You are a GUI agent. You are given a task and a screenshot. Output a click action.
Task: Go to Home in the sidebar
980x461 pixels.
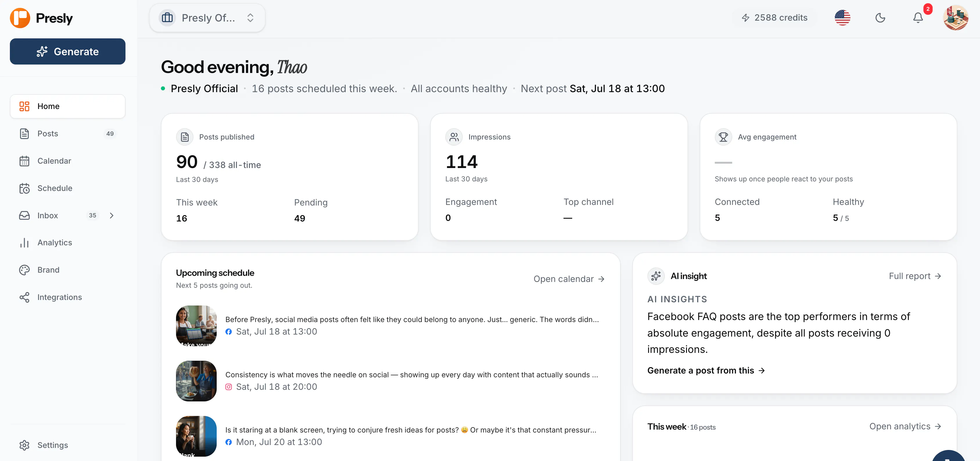[x=68, y=106]
